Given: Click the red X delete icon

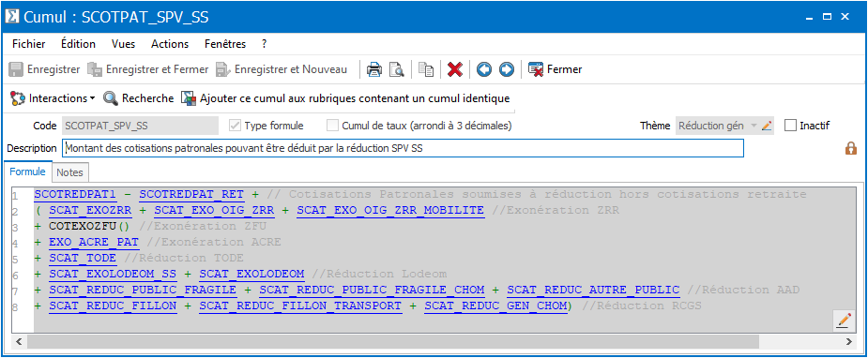Looking at the screenshot, I should tap(455, 69).
